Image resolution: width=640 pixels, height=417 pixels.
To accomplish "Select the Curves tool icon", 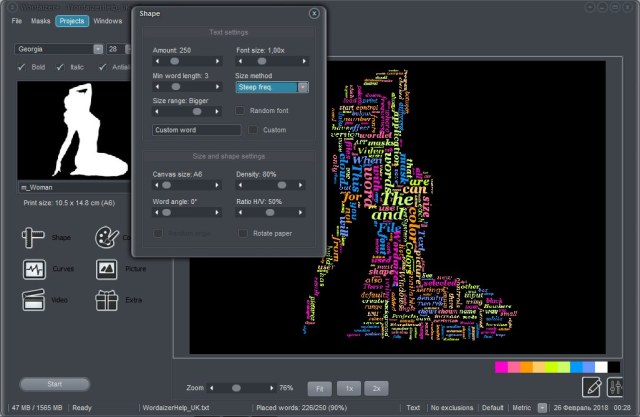I will 33,269.
